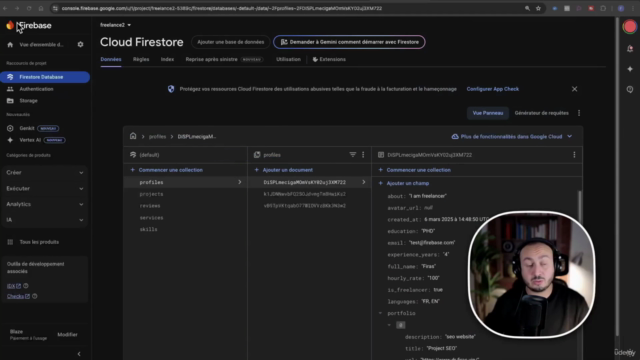The width and height of the screenshot is (640, 360).
Task: Click Ajouter un document
Action: [284, 170]
